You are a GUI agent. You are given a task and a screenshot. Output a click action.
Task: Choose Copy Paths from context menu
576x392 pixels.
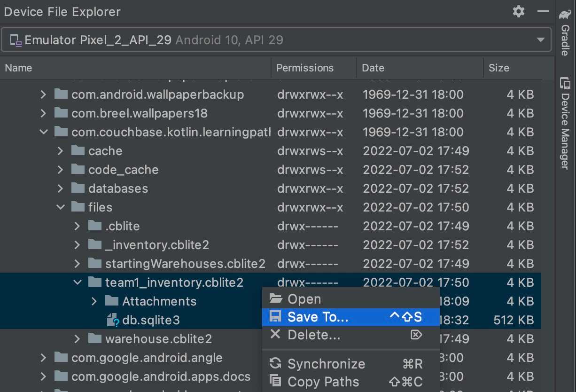350,382
